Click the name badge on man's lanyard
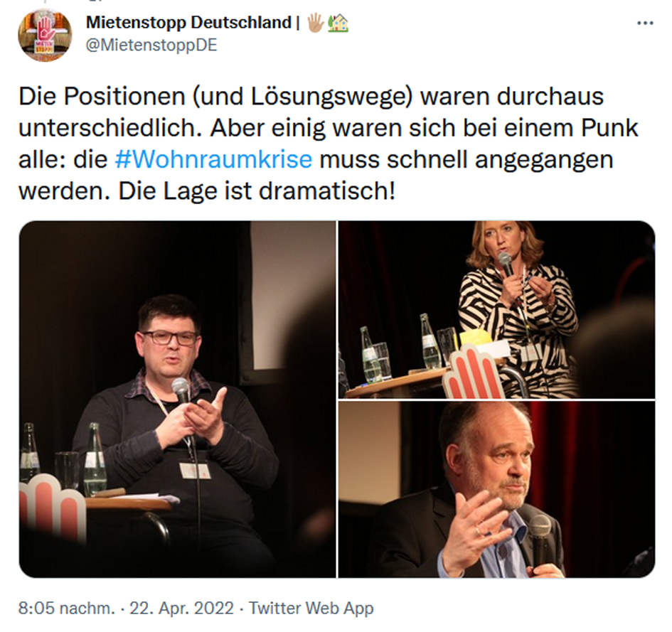The image size is (672, 632). 195,470
